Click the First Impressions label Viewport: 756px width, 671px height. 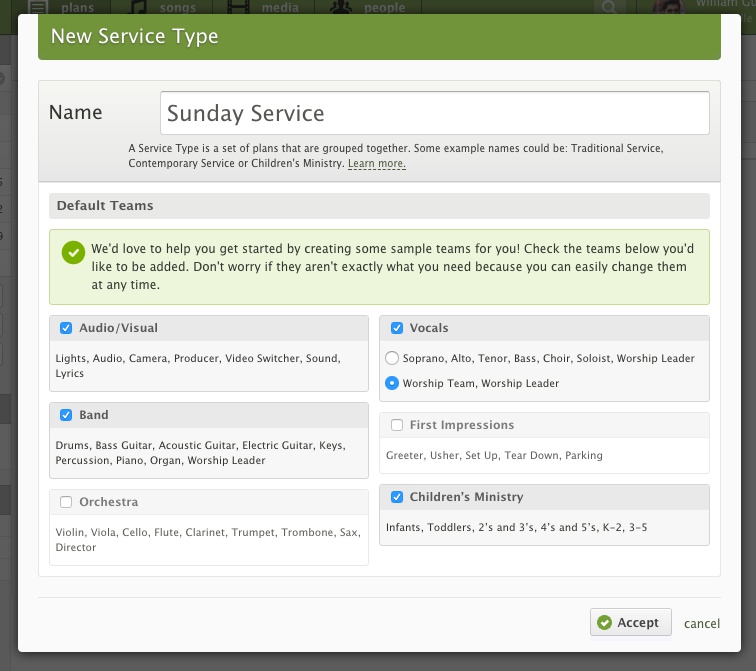(462, 425)
